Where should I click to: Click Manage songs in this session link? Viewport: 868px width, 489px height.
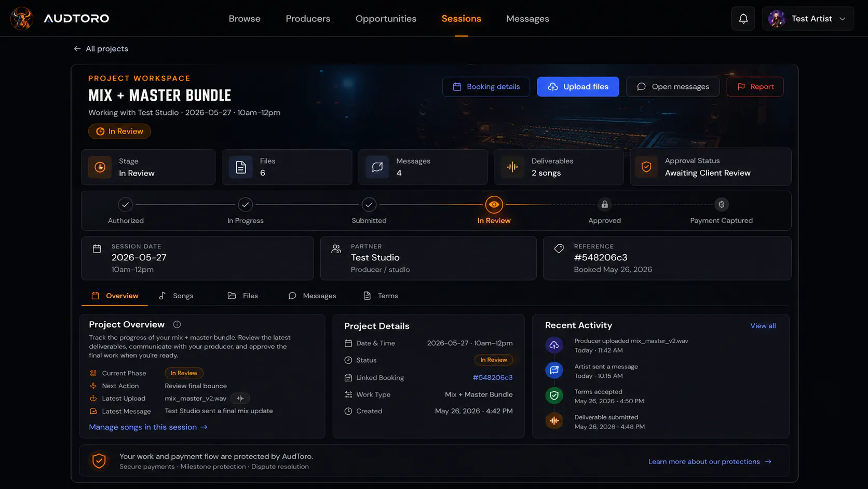148,427
